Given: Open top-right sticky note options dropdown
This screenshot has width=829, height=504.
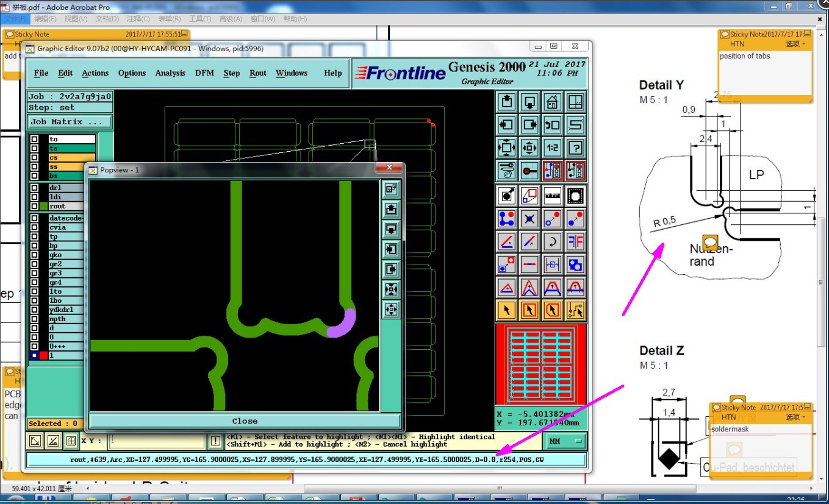Looking at the screenshot, I should [x=795, y=44].
